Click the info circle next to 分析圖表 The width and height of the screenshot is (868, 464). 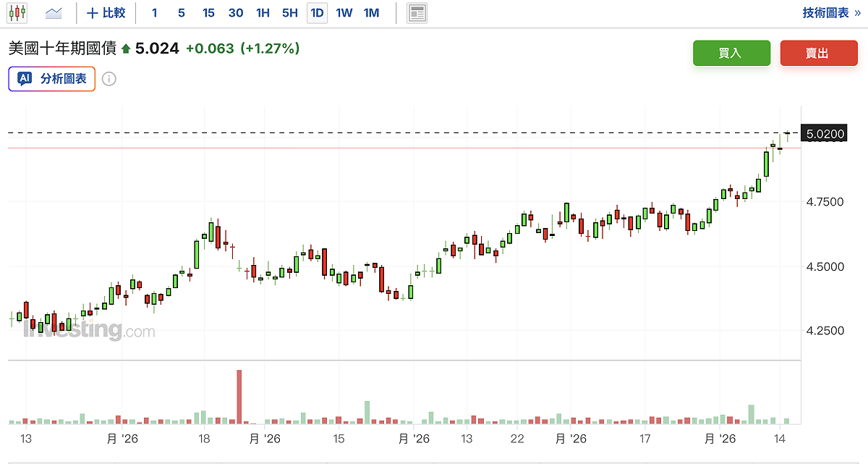(x=109, y=78)
